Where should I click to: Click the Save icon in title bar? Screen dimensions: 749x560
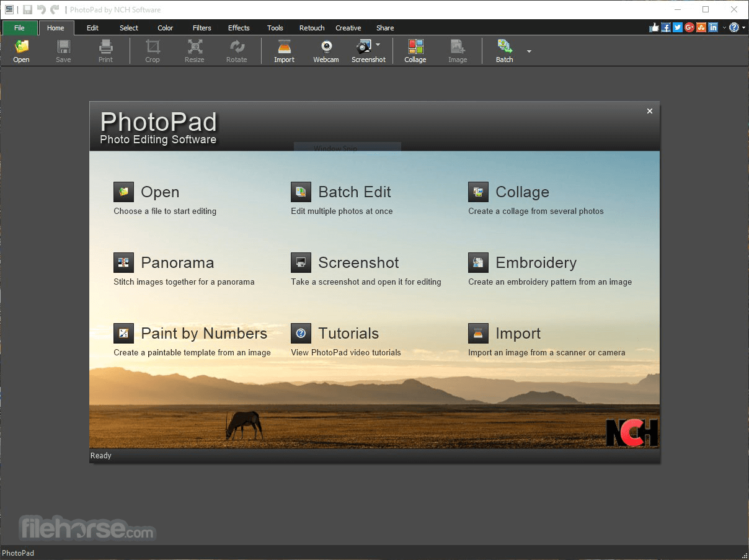27,9
